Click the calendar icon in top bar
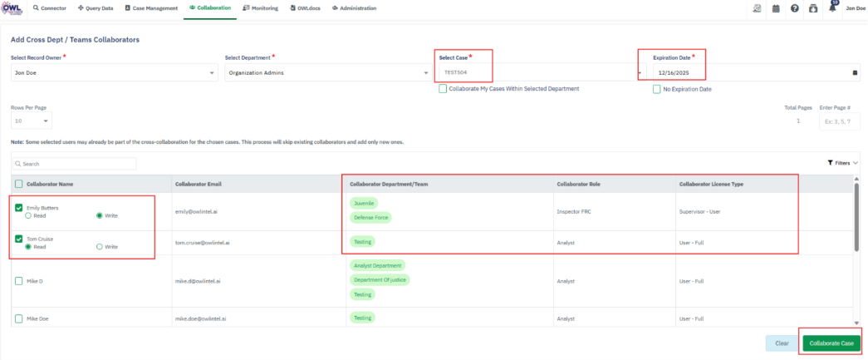The height and width of the screenshot is (360, 868). point(776,8)
